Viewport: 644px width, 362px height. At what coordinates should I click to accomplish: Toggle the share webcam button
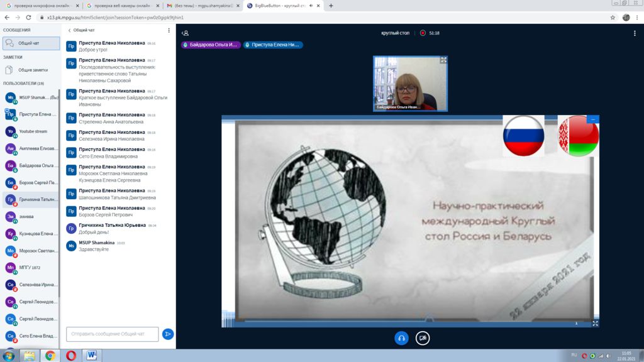click(423, 338)
